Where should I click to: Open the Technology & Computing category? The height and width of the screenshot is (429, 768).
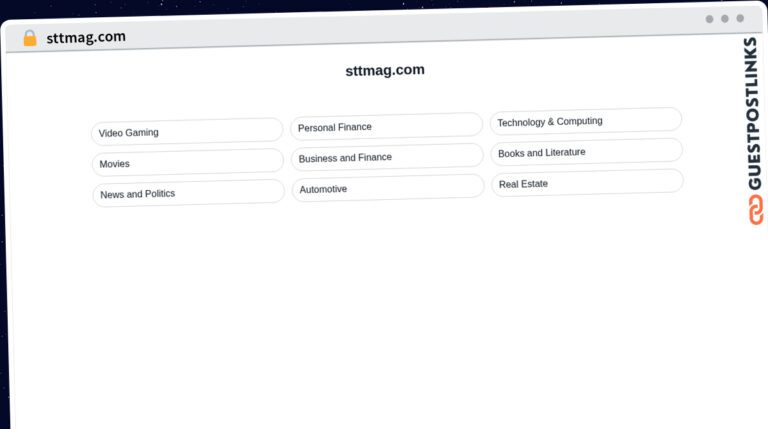tap(586, 121)
